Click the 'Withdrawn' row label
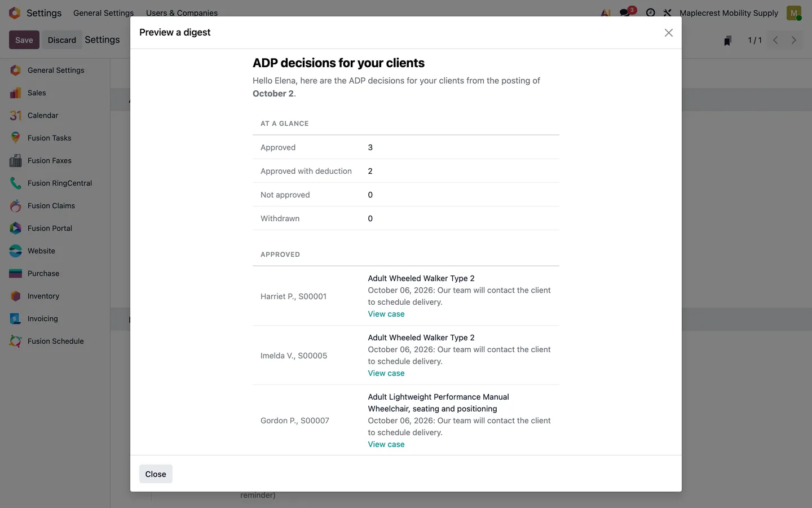Screen dimensions: 812x508 coord(280,218)
